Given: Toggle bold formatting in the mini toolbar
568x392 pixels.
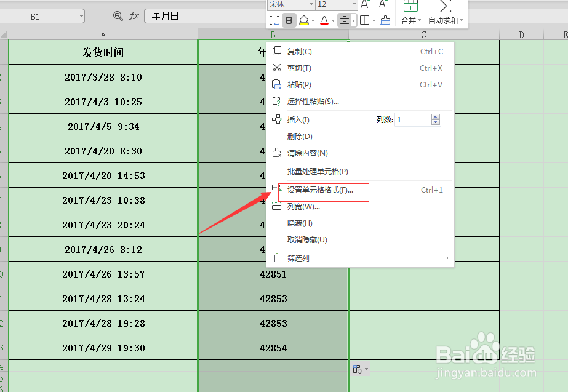Looking at the screenshot, I should [289, 20].
